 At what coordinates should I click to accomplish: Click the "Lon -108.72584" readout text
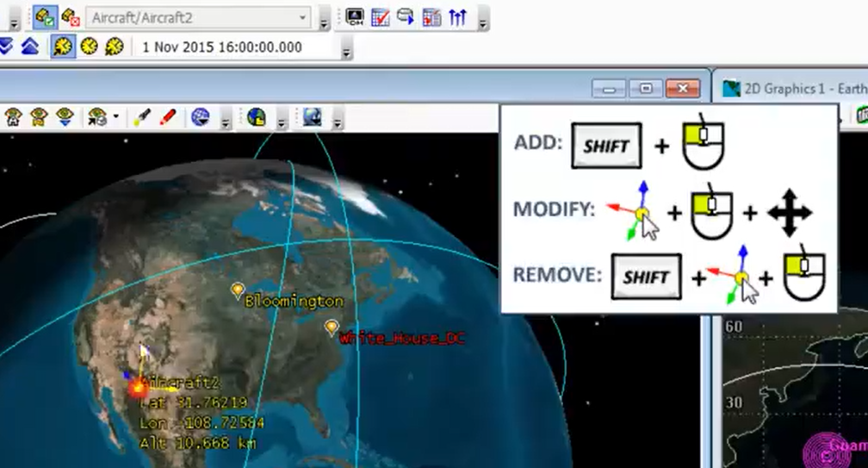(201, 422)
